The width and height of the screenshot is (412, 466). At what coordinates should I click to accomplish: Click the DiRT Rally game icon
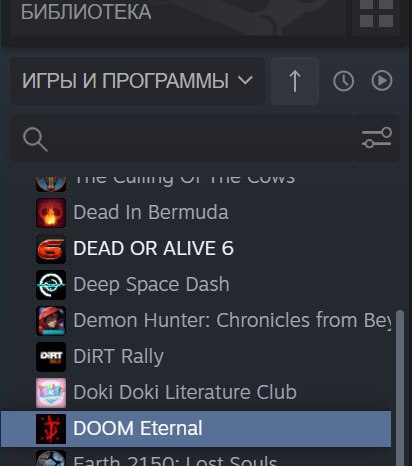(51, 357)
